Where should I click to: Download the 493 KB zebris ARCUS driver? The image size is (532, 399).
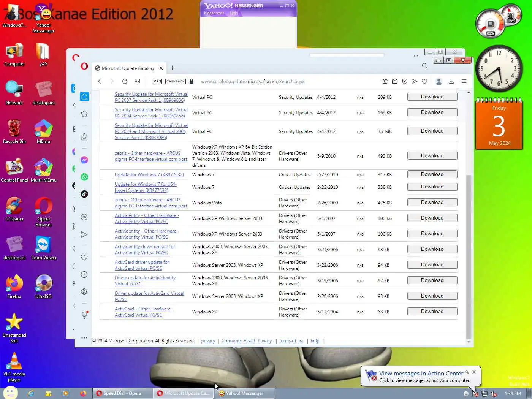[432, 156]
